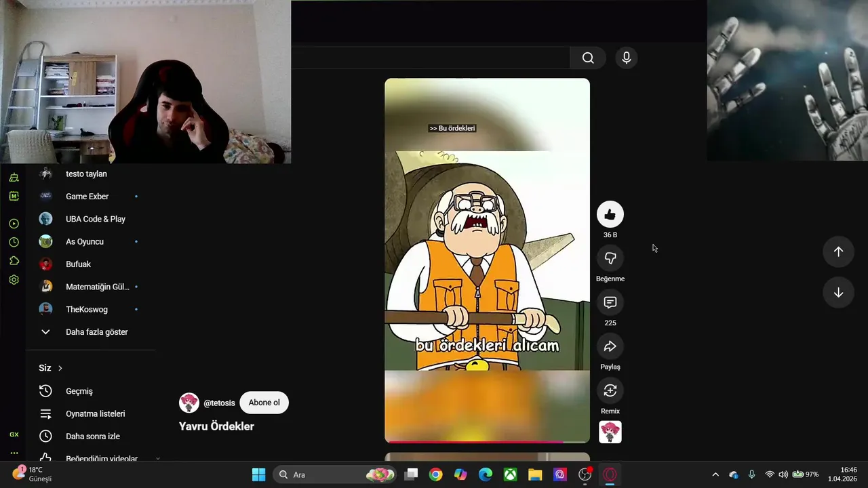Image resolution: width=868 pixels, height=488 pixels.
Task: Switch to Opera GX taskbar icon
Action: 610,474
